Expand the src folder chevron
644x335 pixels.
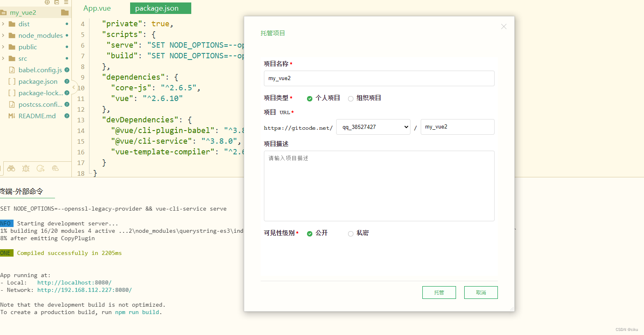pos(3,58)
